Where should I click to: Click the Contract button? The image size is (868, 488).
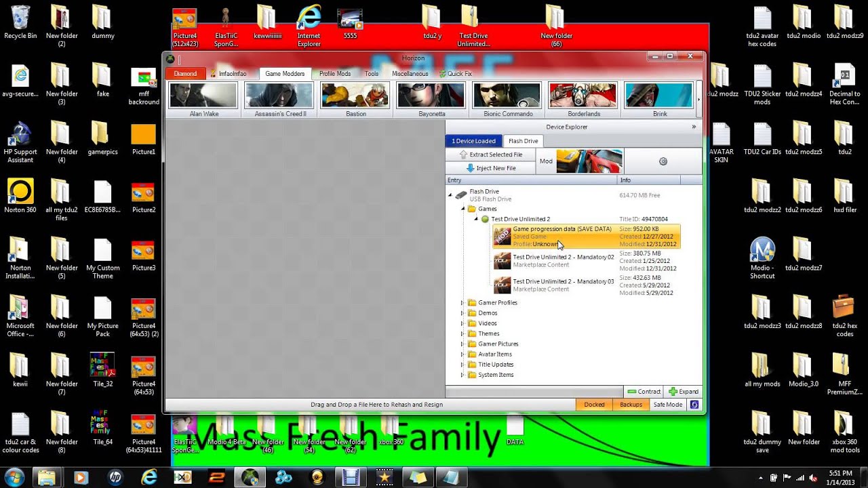644,392
